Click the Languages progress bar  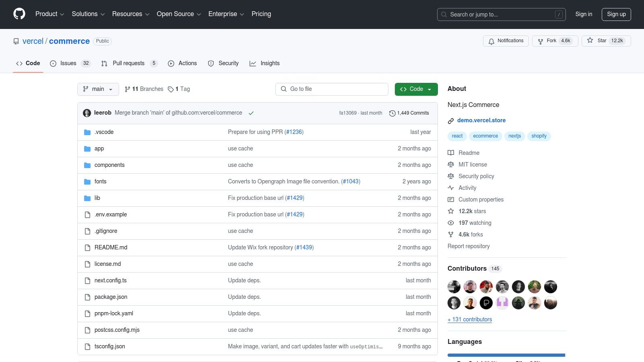click(506, 355)
